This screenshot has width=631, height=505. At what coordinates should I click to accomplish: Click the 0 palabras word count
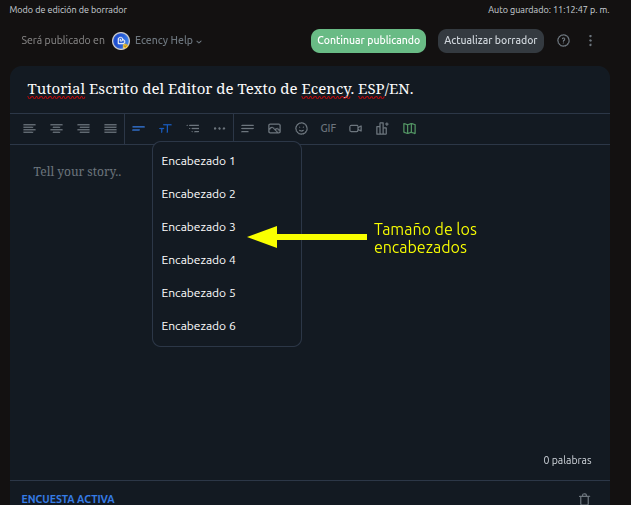click(567, 460)
